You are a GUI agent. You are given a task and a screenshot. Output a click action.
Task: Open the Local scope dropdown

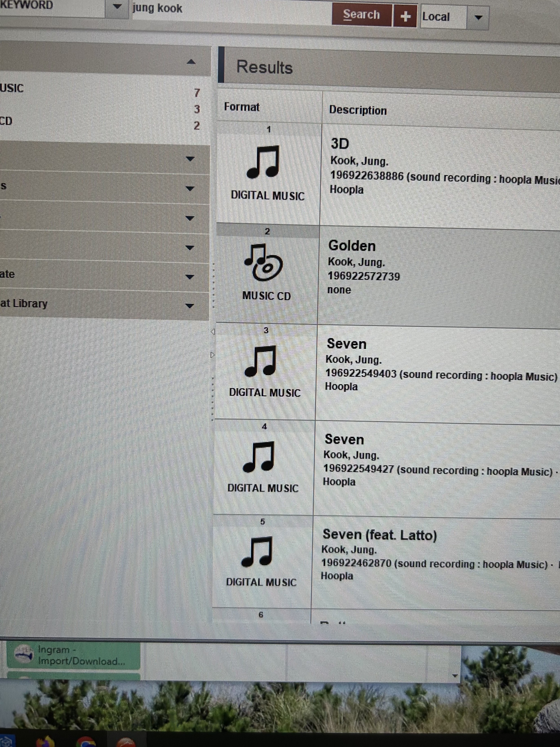[478, 18]
